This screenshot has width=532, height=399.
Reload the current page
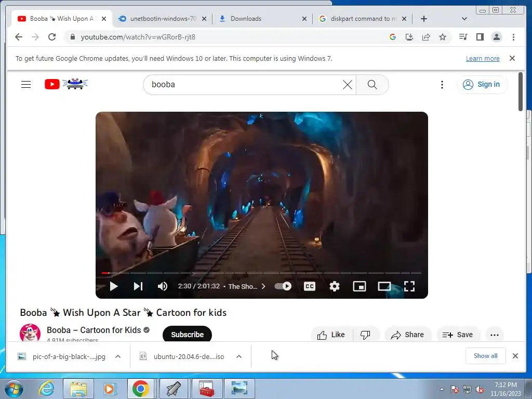[52, 37]
